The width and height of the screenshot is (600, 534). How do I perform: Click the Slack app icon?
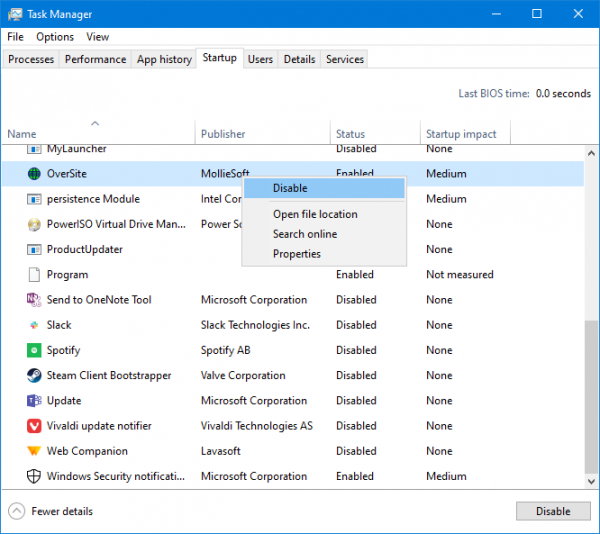(x=35, y=325)
